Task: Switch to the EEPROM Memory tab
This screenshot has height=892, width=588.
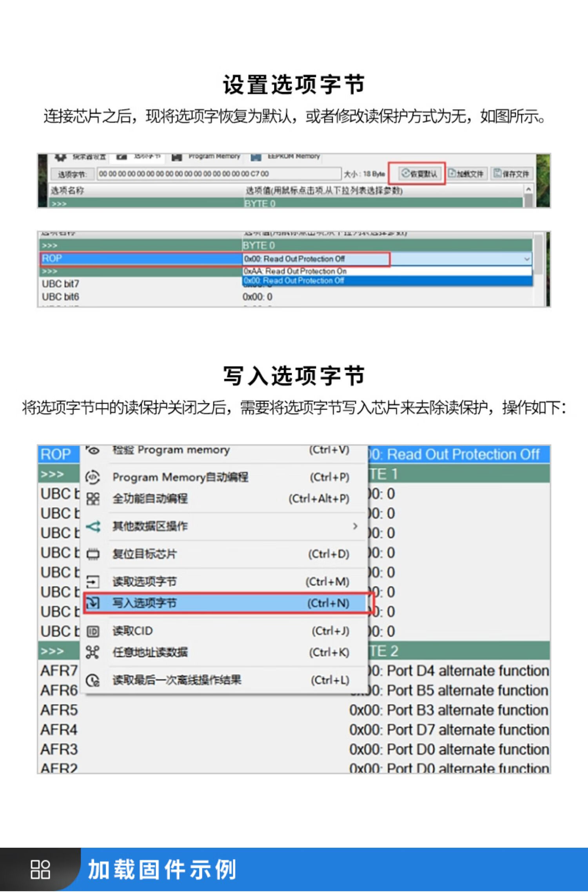Action: coord(285,157)
